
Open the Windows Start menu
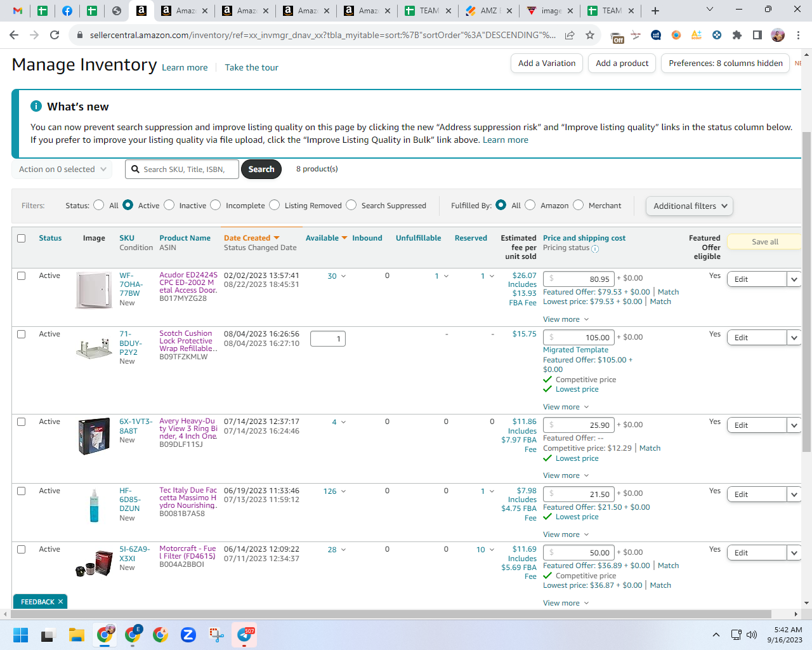point(21,635)
